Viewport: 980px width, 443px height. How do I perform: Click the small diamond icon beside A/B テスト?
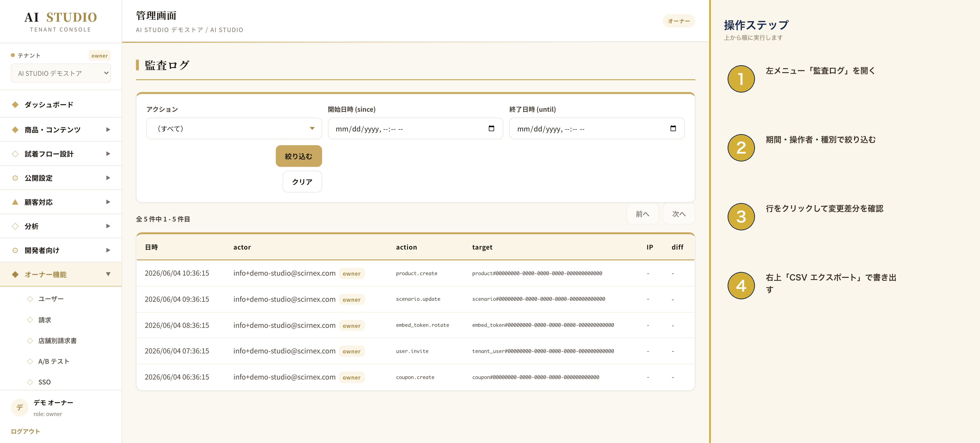point(30,361)
